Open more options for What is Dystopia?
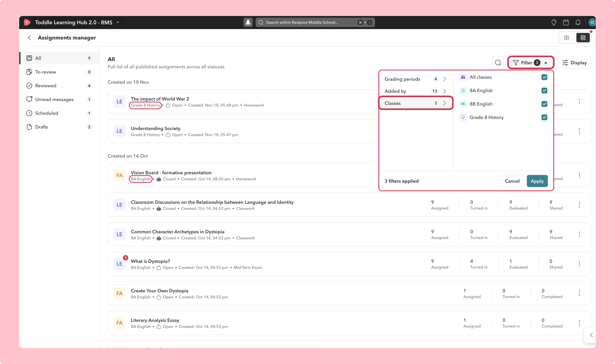Viewport: 615px width, 364px height. 579,264
